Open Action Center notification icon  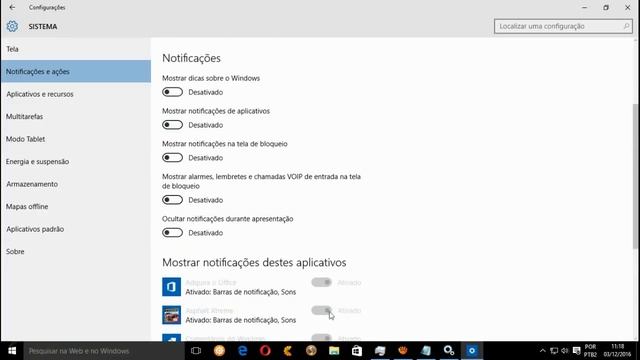576,351
